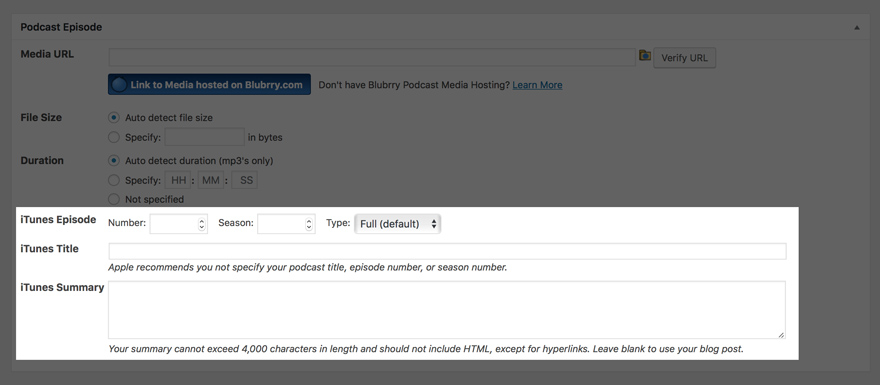Click the HH duration field

point(178,180)
